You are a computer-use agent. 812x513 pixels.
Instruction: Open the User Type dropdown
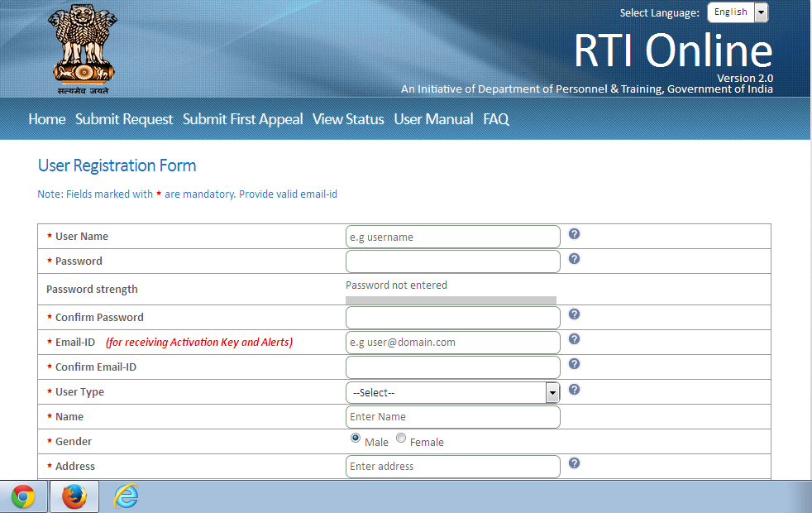pyautogui.click(x=552, y=391)
